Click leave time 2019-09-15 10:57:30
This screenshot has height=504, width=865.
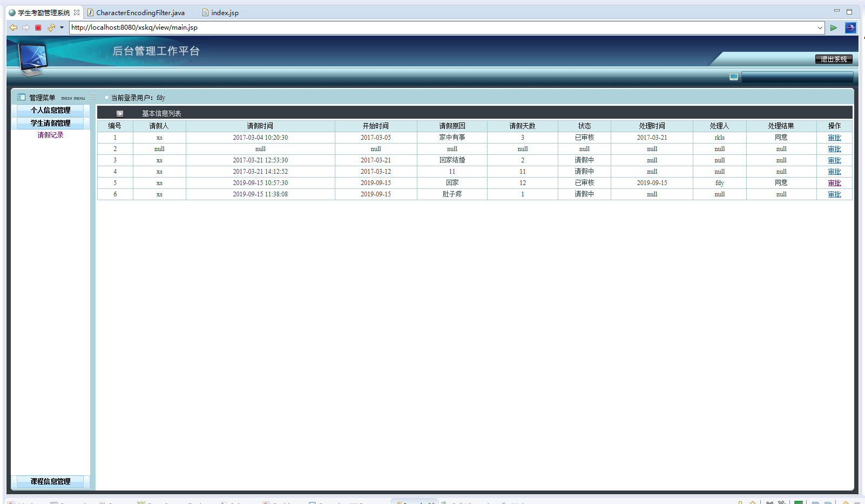pyautogui.click(x=260, y=183)
